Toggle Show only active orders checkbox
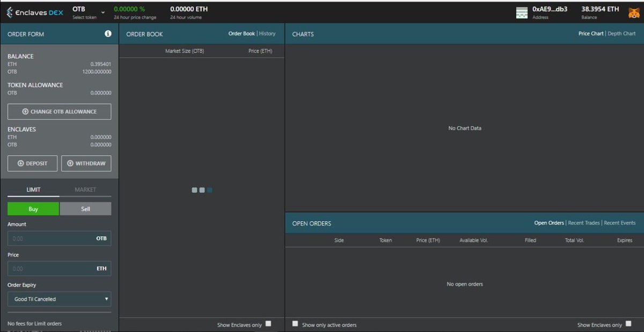The image size is (644, 332). [295, 323]
